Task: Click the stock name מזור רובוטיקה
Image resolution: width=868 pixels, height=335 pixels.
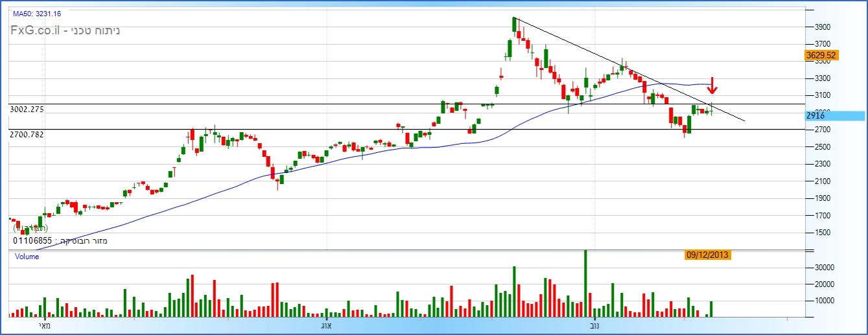Action: click(x=82, y=241)
